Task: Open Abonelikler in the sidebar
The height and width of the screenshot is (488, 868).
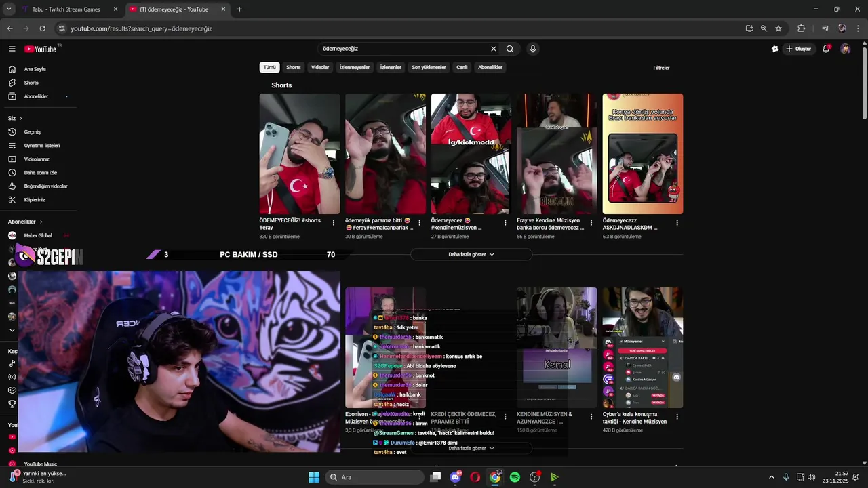Action: coord(37,96)
